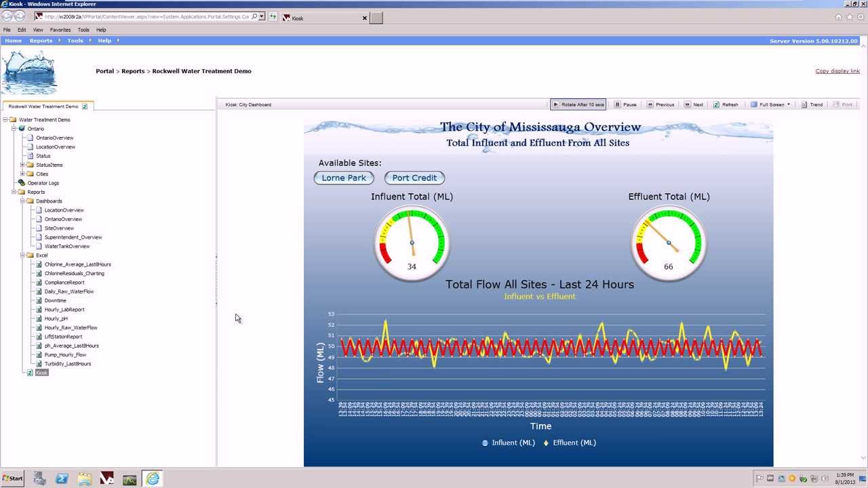
Task: Select Superintendent_Overview dashboard
Action: pos(73,237)
